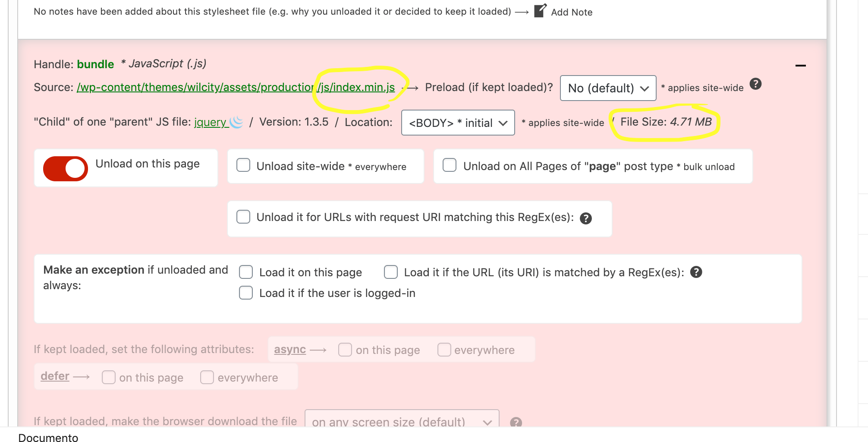
Task: Click the Add Note pencil icon
Action: coord(540,11)
